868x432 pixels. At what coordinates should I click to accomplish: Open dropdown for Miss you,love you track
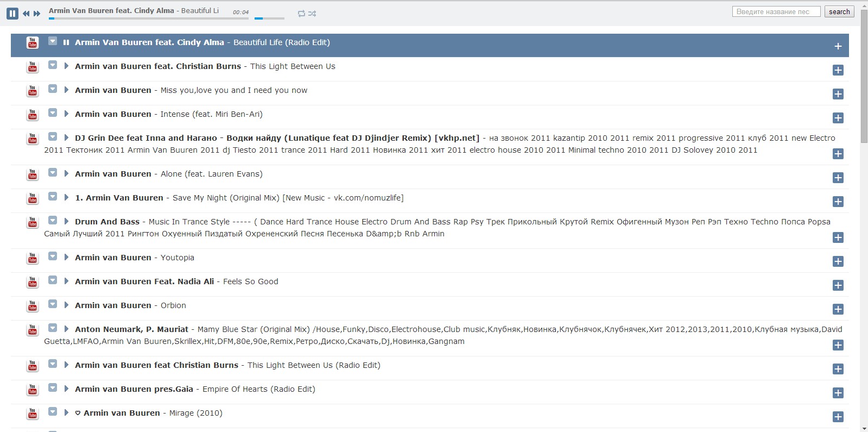click(53, 89)
